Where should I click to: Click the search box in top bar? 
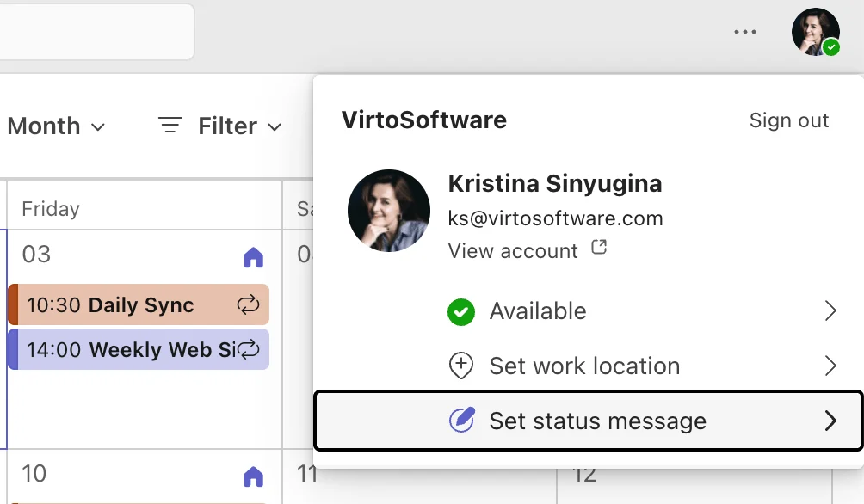pos(96,31)
